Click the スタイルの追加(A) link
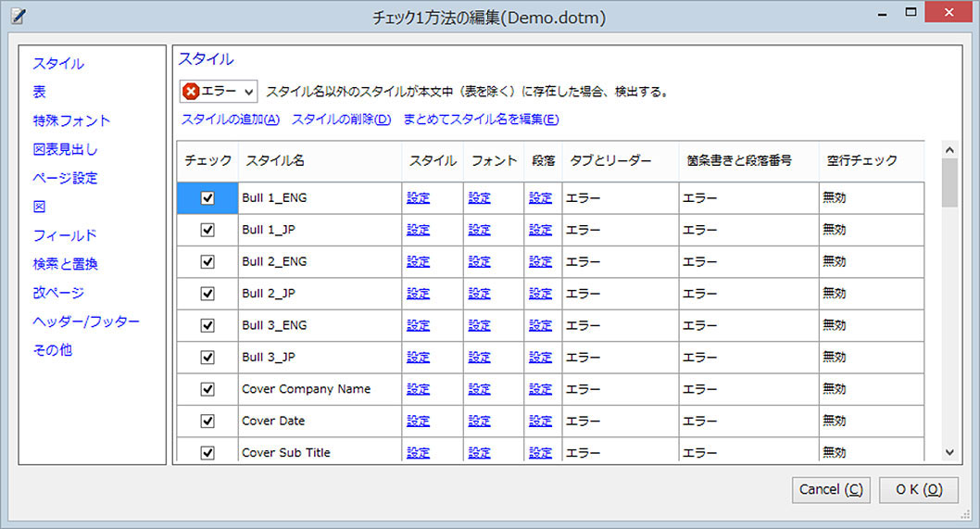This screenshot has height=529, width=980. coord(230,120)
